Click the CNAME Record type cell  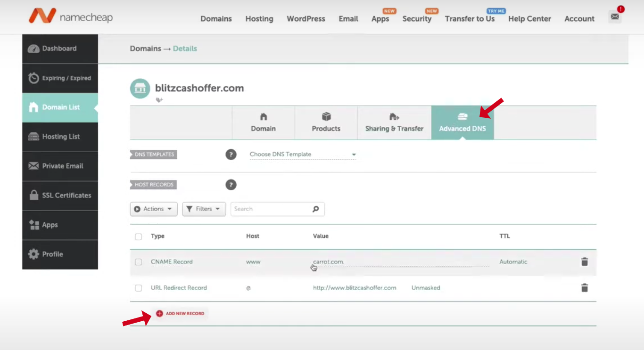coord(172,262)
